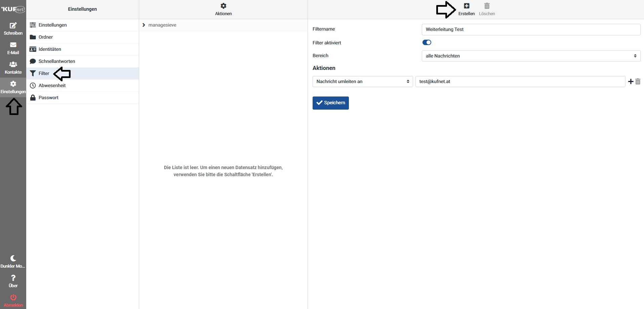
Task: Open the Aktionen gear menu
Action: point(224,6)
